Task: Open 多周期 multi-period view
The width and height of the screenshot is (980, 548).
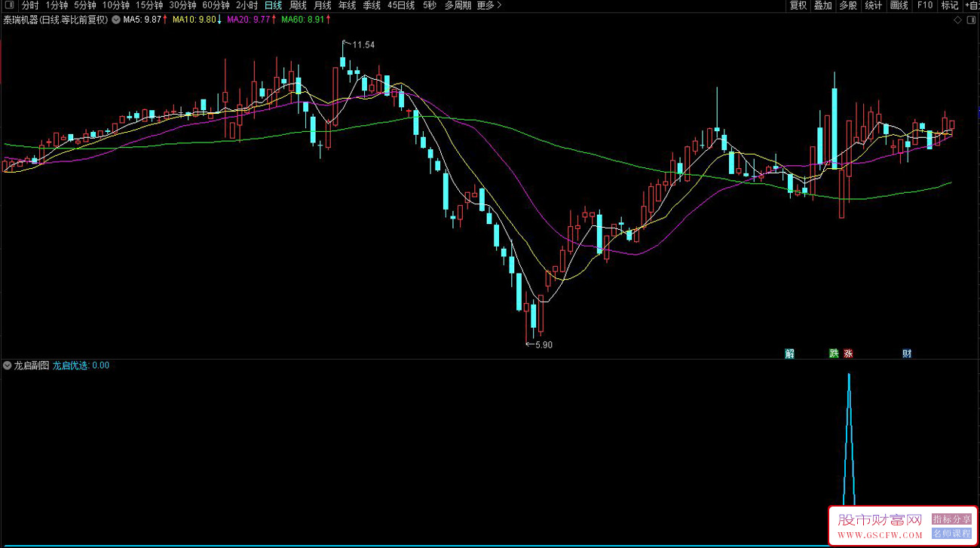Action: pos(458,5)
